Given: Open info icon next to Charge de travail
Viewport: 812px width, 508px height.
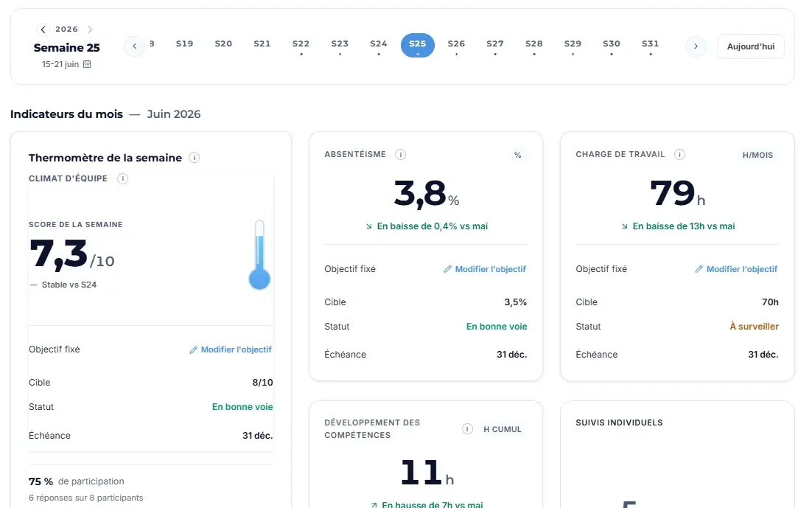Looking at the screenshot, I should tap(679, 155).
